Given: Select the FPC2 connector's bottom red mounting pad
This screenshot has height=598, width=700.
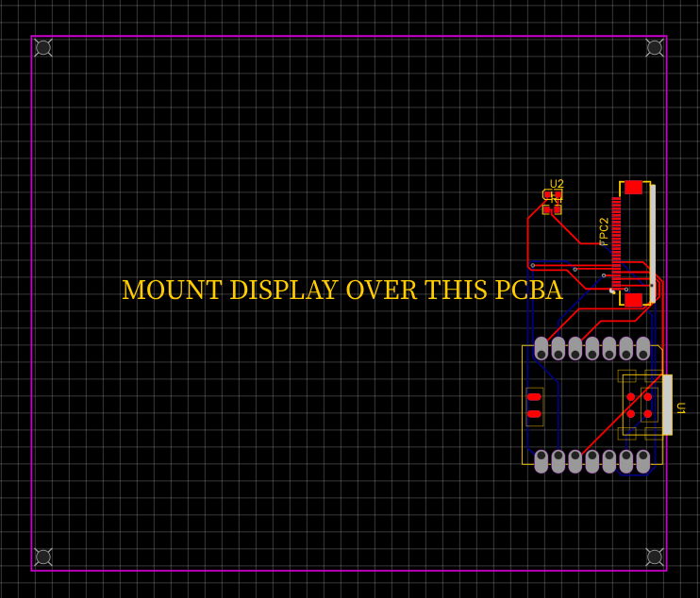Looking at the screenshot, I should click(633, 300).
